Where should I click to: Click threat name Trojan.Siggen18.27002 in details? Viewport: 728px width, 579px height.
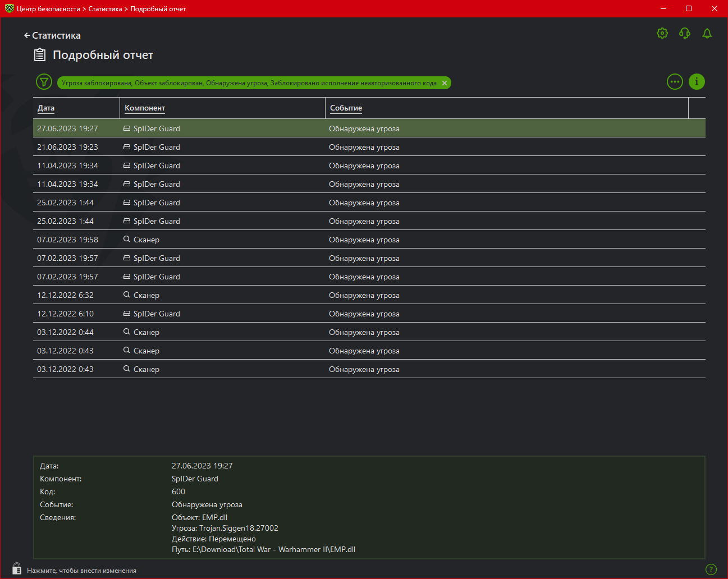pyautogui.click(x=239, y=528)
